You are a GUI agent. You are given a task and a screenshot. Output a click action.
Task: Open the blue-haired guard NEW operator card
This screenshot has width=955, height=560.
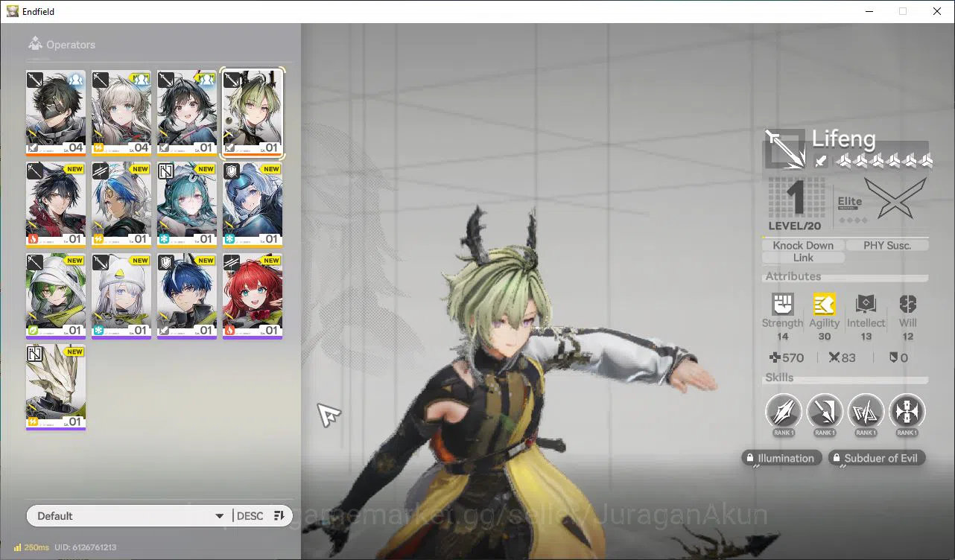187,296
